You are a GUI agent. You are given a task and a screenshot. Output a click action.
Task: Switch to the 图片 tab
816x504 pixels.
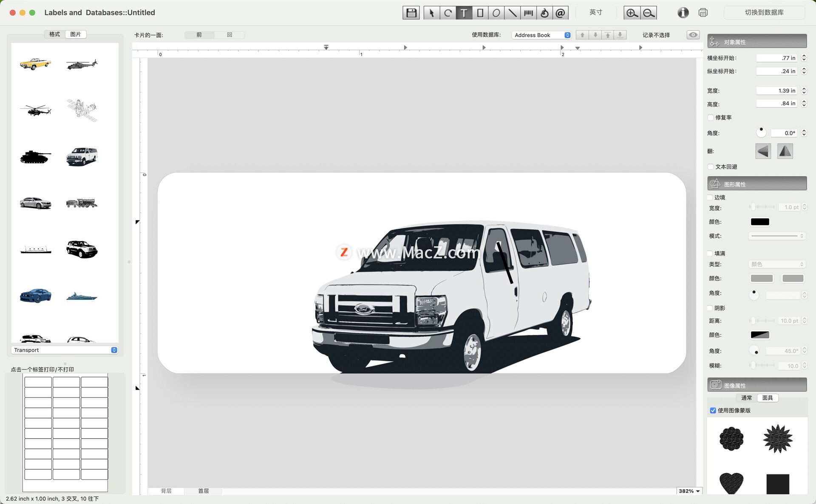76,34
